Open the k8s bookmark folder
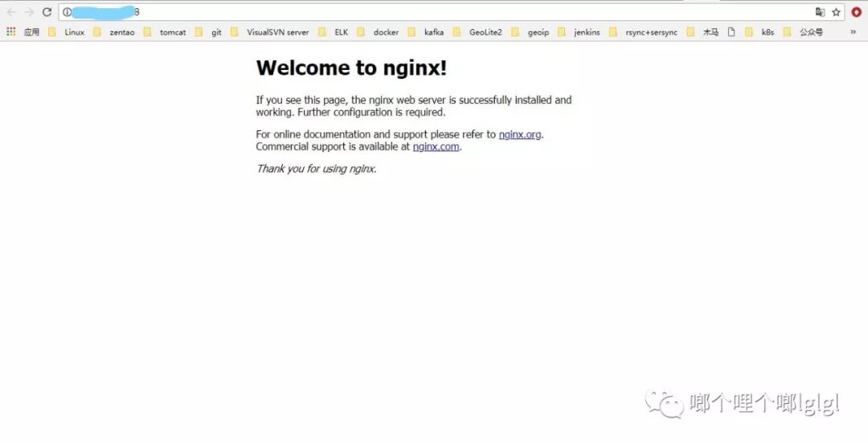 [x=759, y=32]
